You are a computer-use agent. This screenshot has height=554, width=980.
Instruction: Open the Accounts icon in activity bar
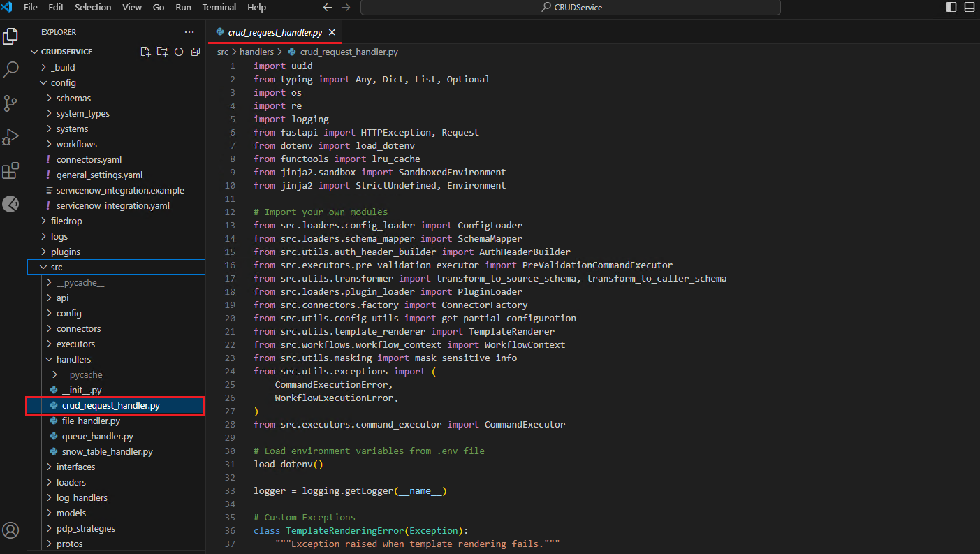tap(10, 530)
